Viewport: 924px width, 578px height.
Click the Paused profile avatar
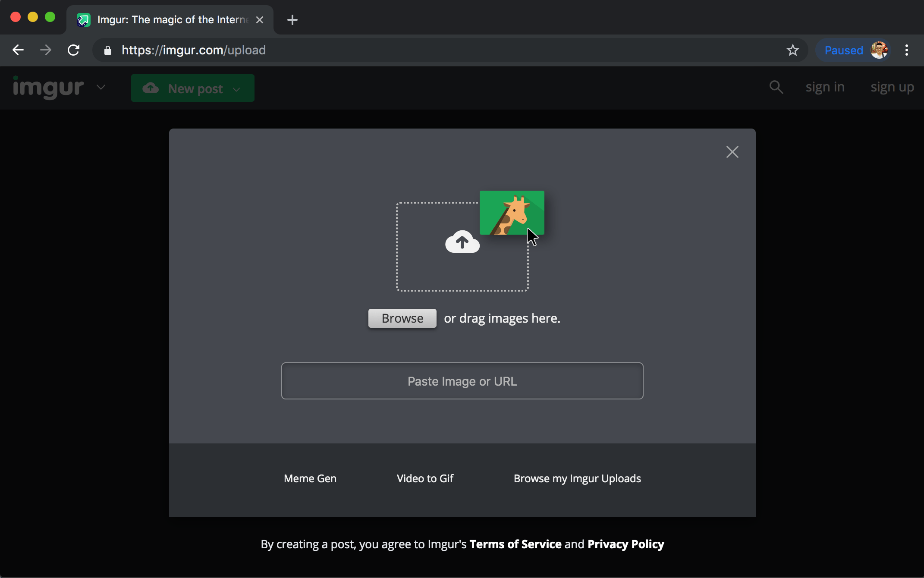tap(878, 50)
